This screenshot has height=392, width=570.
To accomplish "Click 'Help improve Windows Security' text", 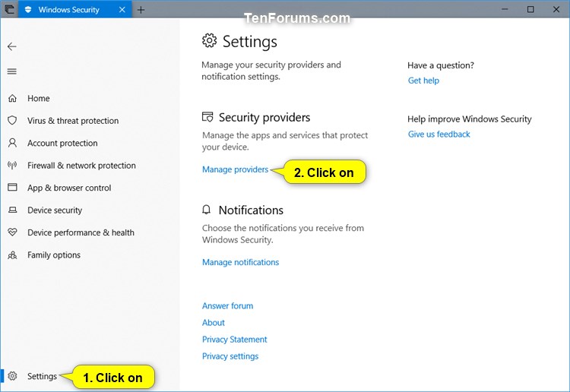I will (x=470, y=119).
